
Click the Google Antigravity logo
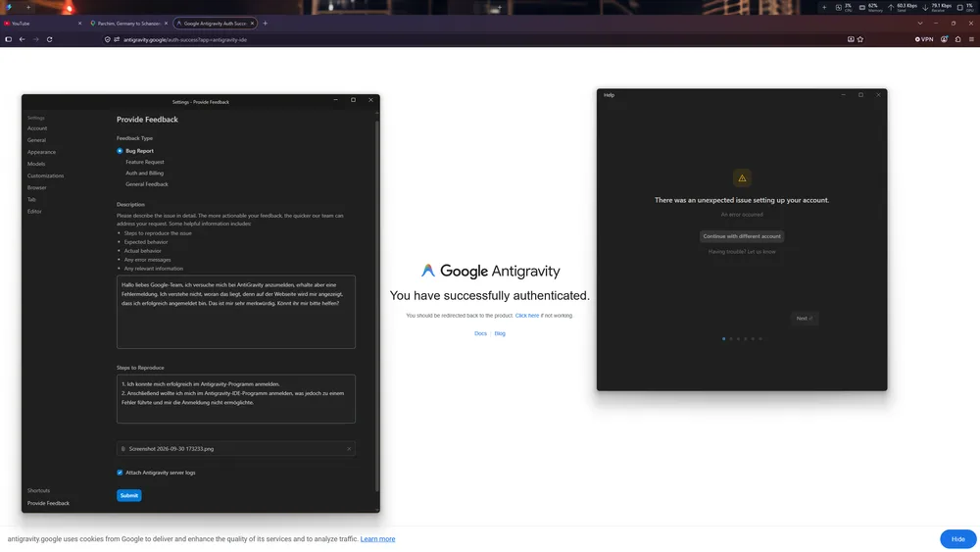pyautogui.click(x=490, y=271)
